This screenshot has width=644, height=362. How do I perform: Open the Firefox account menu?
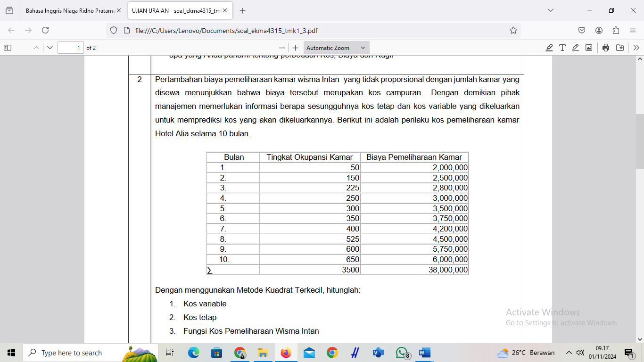[599, 30]
